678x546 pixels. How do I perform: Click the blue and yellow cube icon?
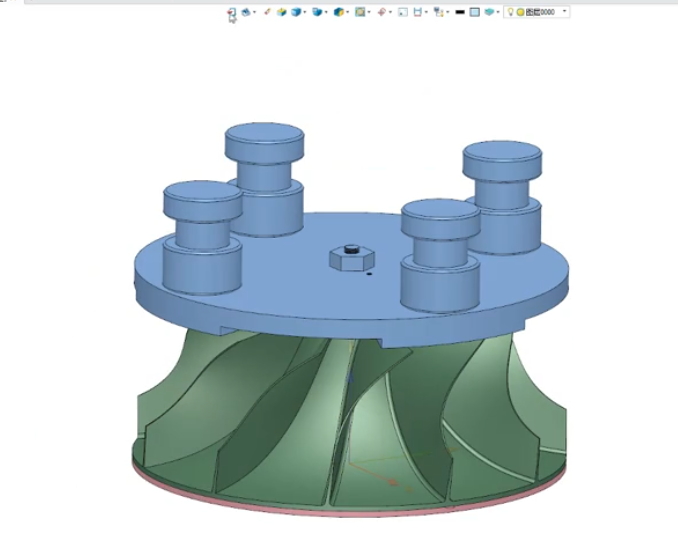pyautogui.click(x=339, y=12)
